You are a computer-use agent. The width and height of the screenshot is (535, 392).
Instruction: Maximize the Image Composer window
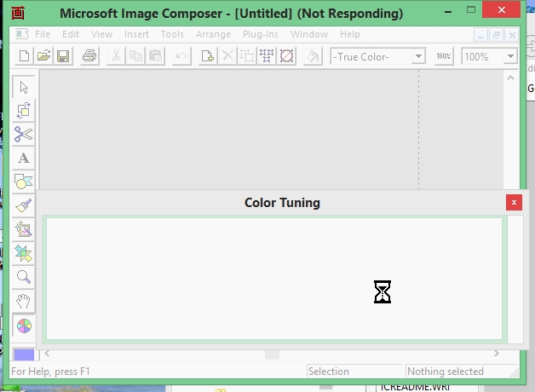[x=471, y=10]
